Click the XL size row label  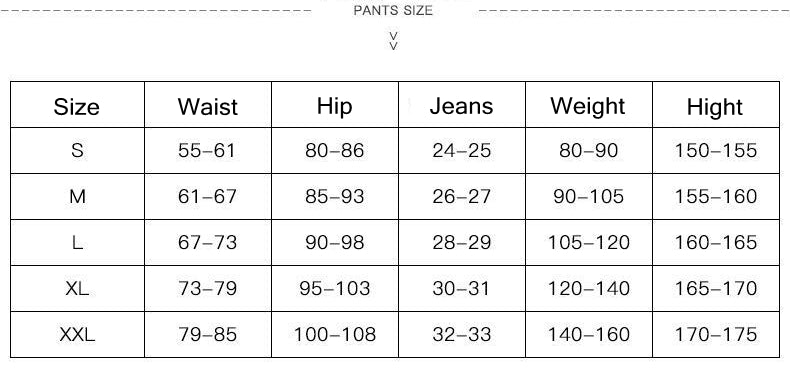point(77,288)
